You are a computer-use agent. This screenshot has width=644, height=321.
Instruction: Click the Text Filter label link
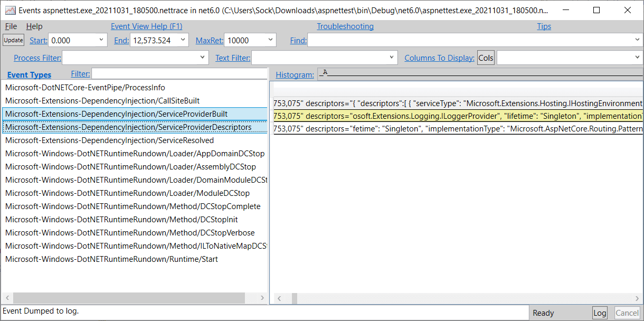(x=233, y=58)
